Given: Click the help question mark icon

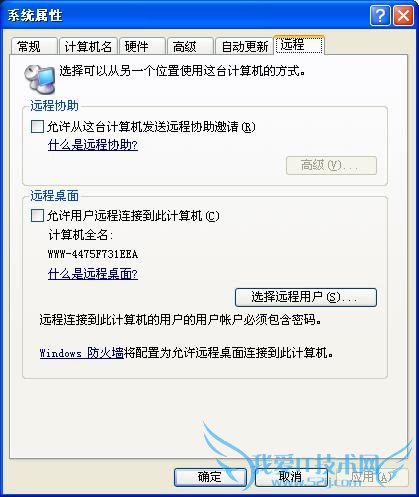Looking at the screenshot, I should [x=380, y=15].
